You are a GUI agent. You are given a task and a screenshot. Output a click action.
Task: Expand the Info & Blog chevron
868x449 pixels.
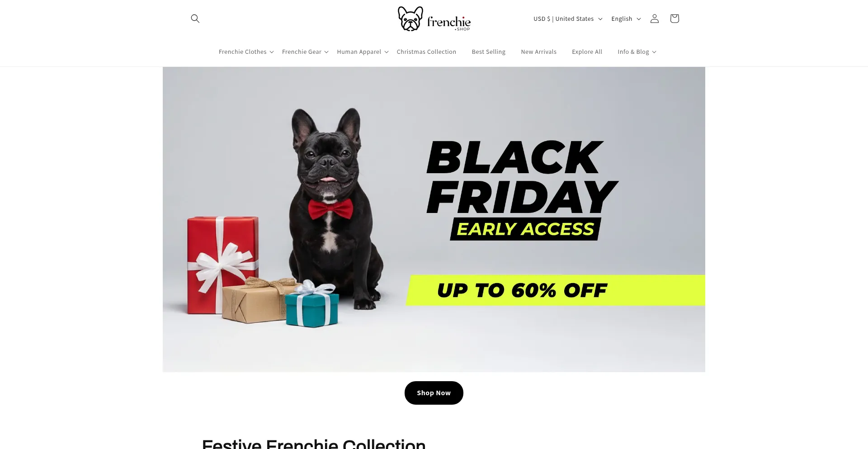654,52
